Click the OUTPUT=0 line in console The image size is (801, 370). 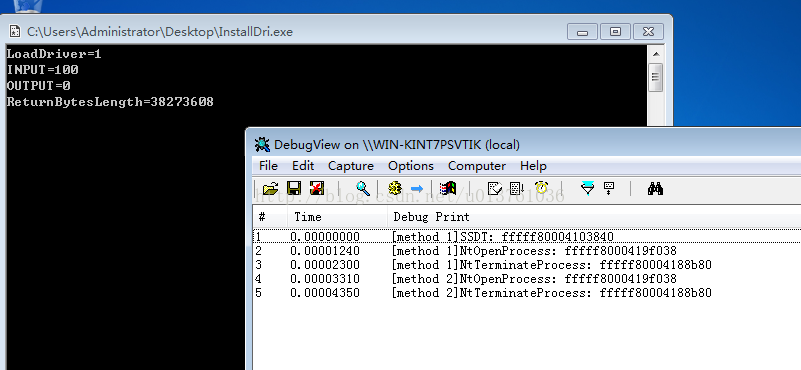click(39, 85)
